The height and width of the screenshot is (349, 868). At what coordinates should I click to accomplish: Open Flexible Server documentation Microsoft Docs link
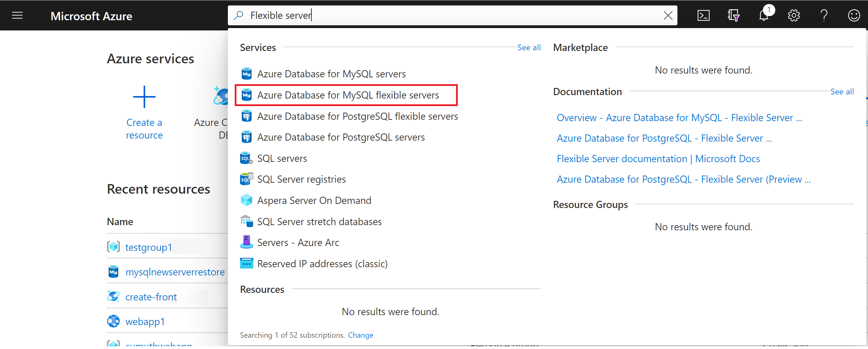pos(658,159)
